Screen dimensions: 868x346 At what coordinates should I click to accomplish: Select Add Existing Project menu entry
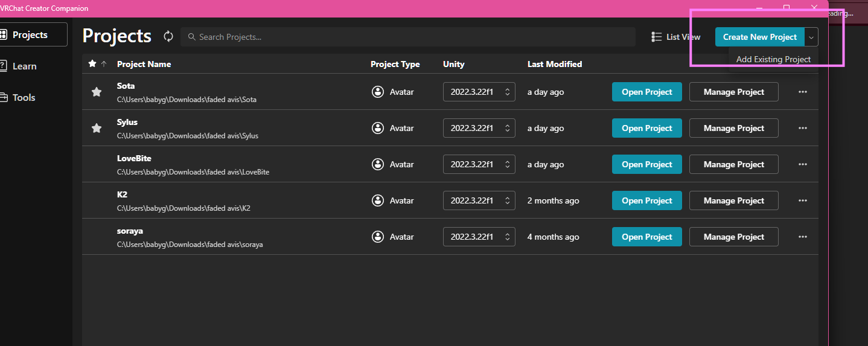pyautogui.click(x=773, y=59)
